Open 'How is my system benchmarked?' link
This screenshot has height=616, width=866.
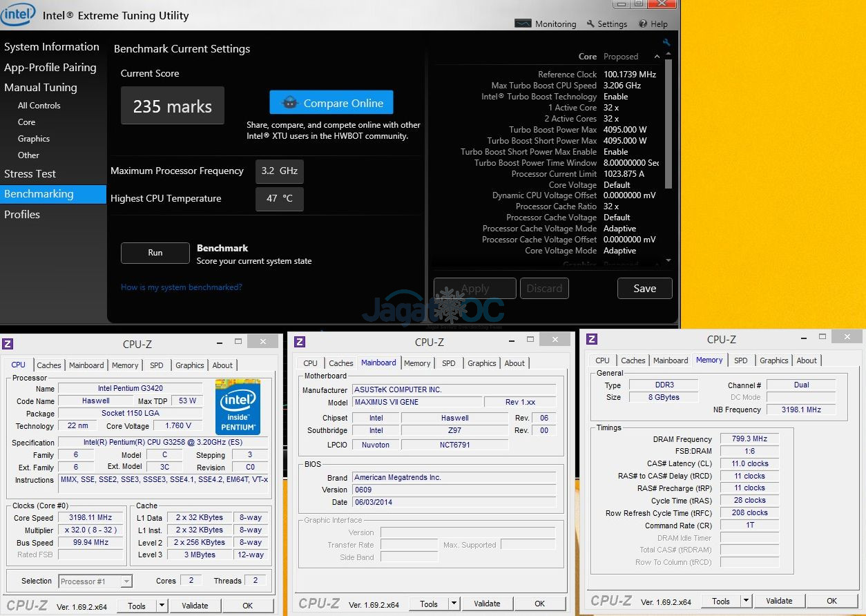coord(181,287)
